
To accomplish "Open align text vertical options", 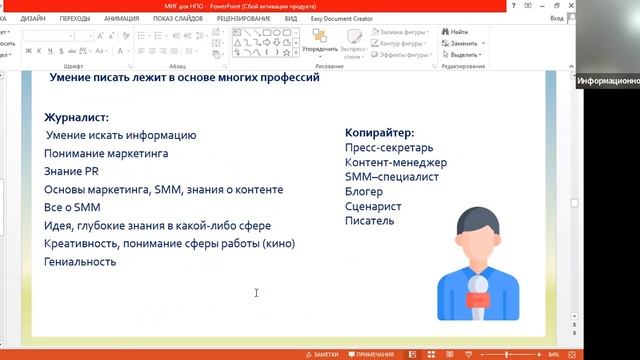I will coord(218,43).
